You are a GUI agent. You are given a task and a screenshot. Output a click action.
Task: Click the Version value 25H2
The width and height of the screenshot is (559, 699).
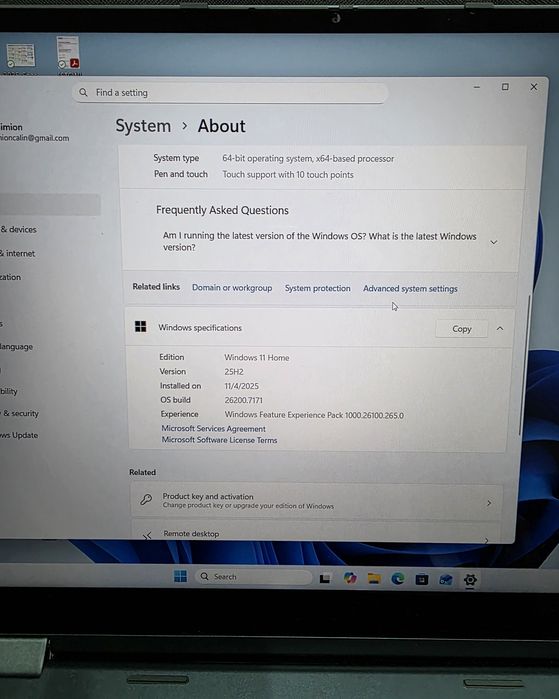(234, 371)
